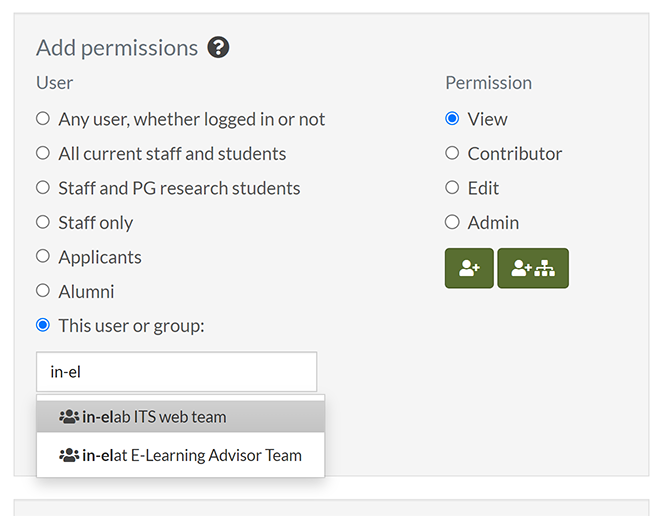
Task: Click the 'Add permissions' heading text
Action: (x=117, y=48)
